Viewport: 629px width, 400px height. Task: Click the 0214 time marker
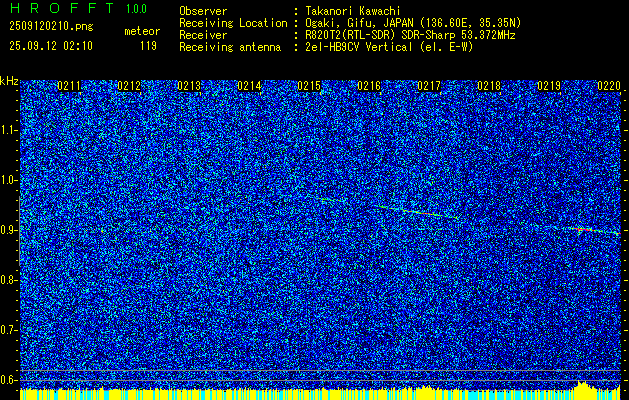249,86
